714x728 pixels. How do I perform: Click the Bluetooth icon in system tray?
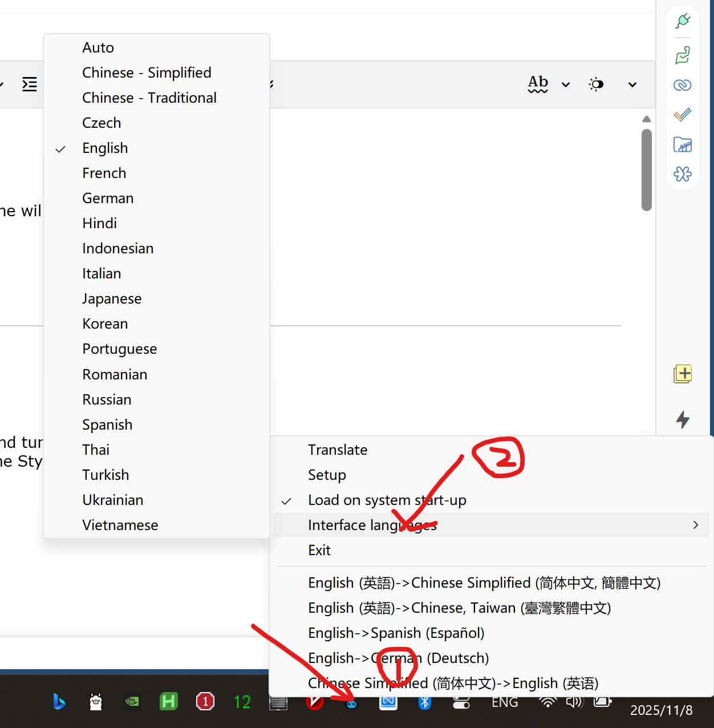pos(424,702)
